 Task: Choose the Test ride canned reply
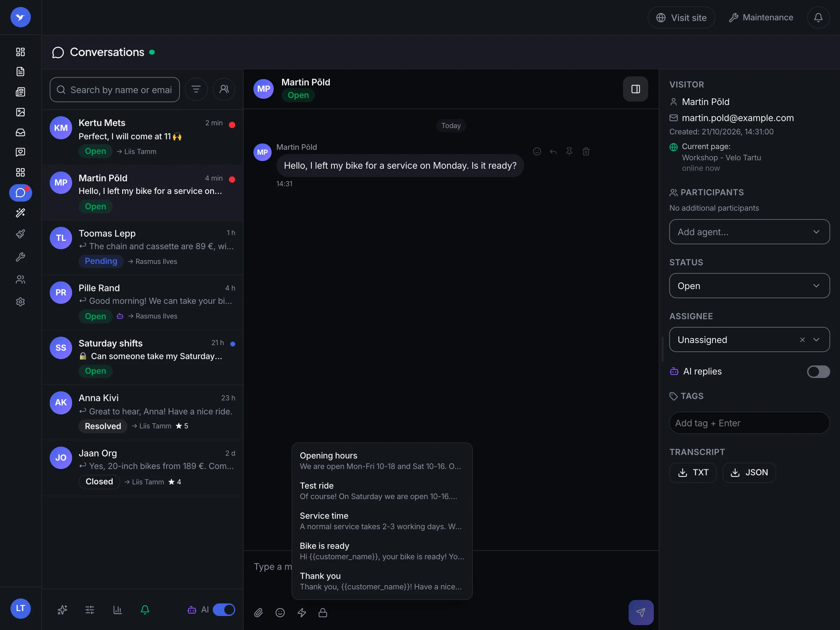tap(382, 491)
